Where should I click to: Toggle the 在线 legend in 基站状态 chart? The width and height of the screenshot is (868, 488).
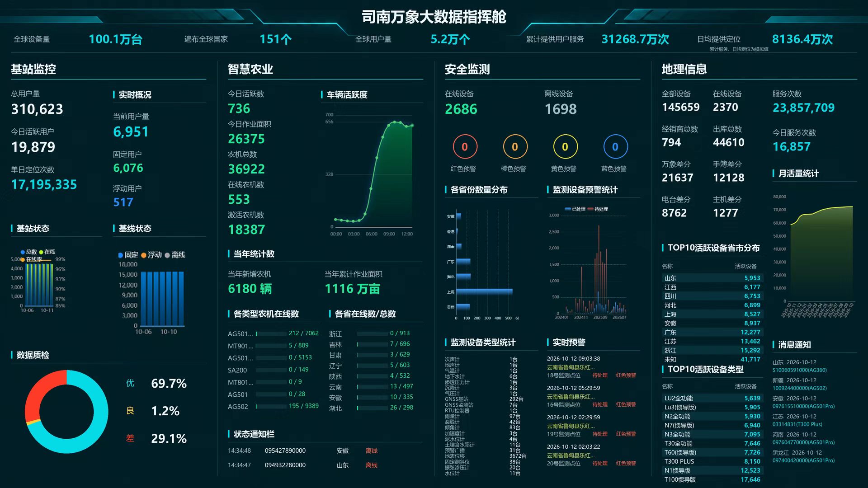click(47, 252)
